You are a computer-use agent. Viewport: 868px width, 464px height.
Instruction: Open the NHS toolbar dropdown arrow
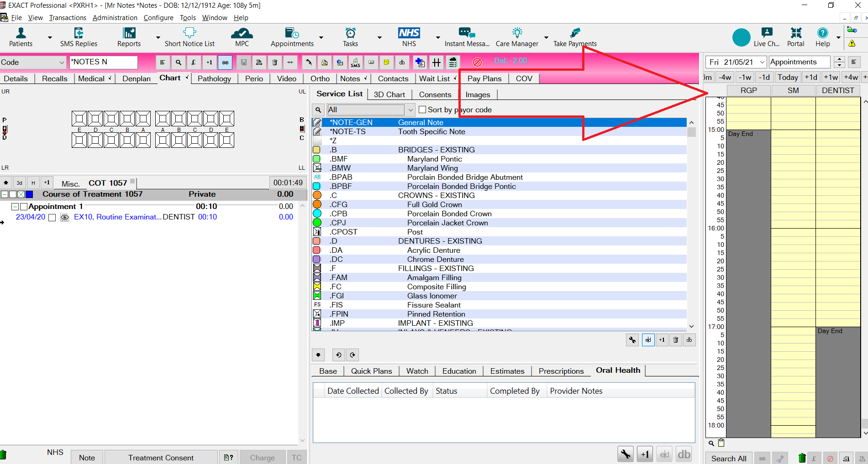[x=438, y=37]
